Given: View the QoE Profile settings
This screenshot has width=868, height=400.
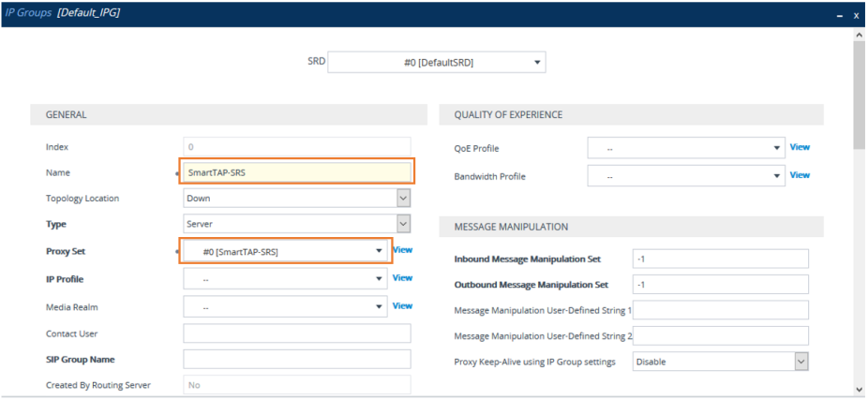Looking at the screenshot, I should [x=800, y=147].
